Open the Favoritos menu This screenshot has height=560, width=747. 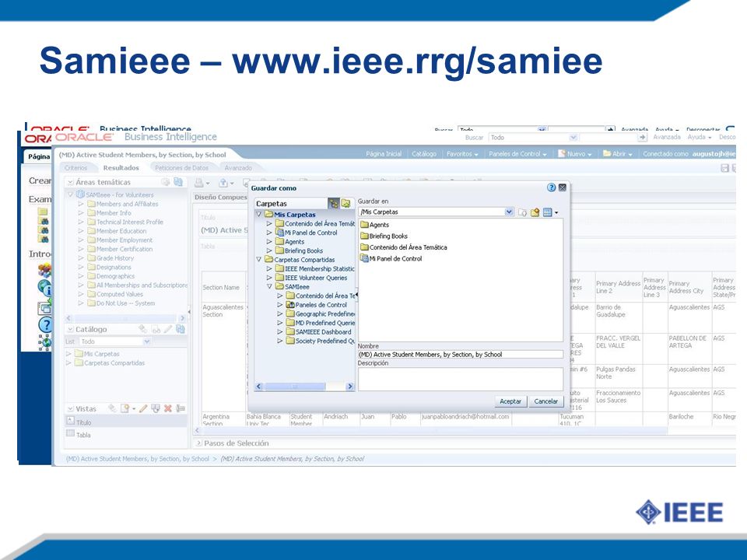pyautogui.click(x=462, y=154)
